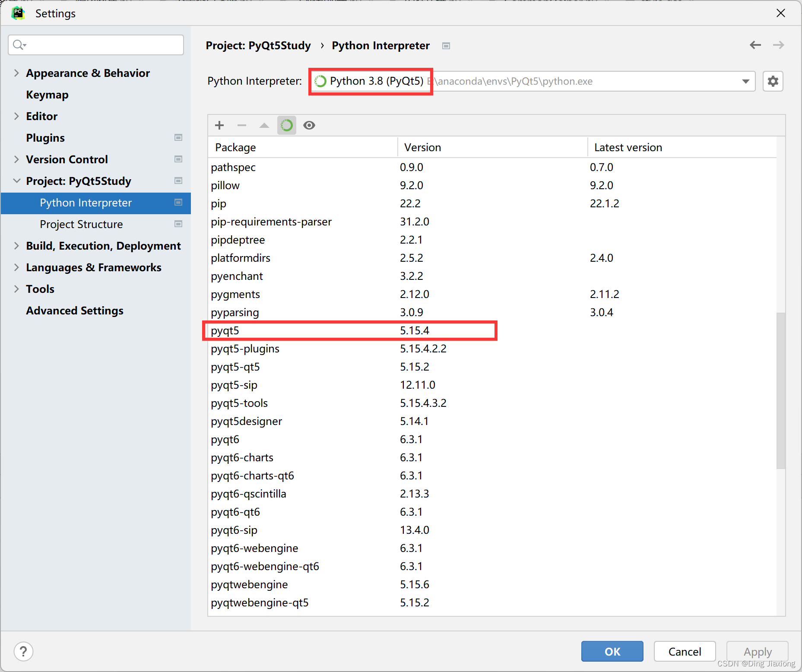Select the pyqt6-charts-qt6 package row
Image resolution: width=802 pixels, height=672 pixels.
(492, 475)
